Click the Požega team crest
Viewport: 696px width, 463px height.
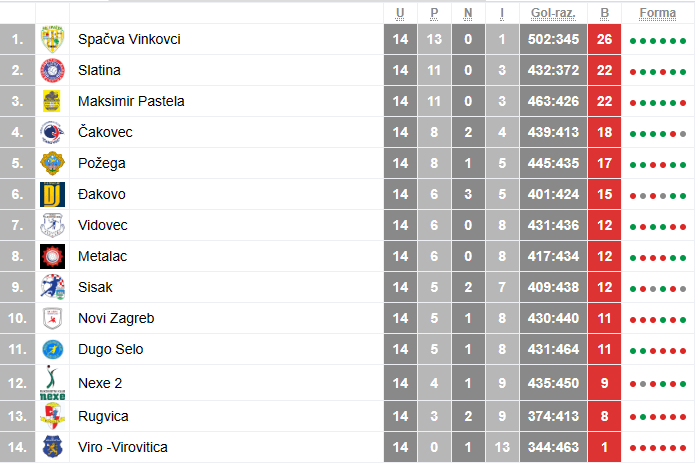coord(51,163)
